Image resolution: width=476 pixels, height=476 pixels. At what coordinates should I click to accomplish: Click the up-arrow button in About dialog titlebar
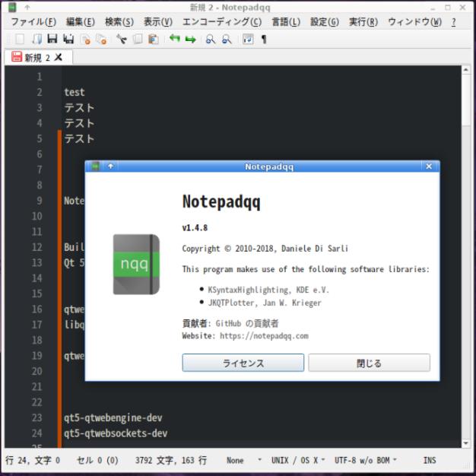110,166
